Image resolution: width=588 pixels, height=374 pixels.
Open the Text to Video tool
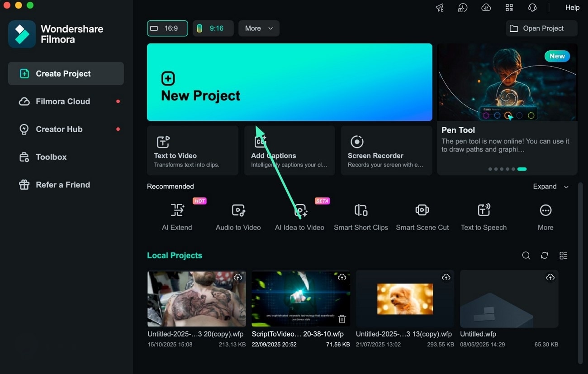193,150
